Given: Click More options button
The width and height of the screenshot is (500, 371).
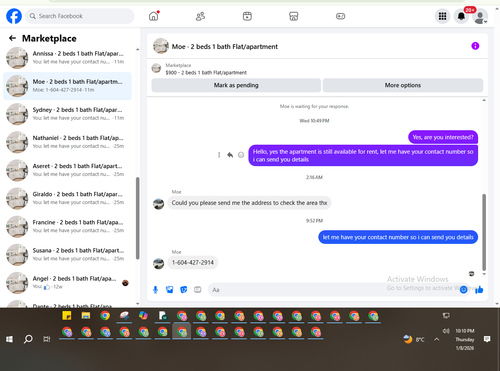Looking at the screenshot, I should [x=403, y=85].
